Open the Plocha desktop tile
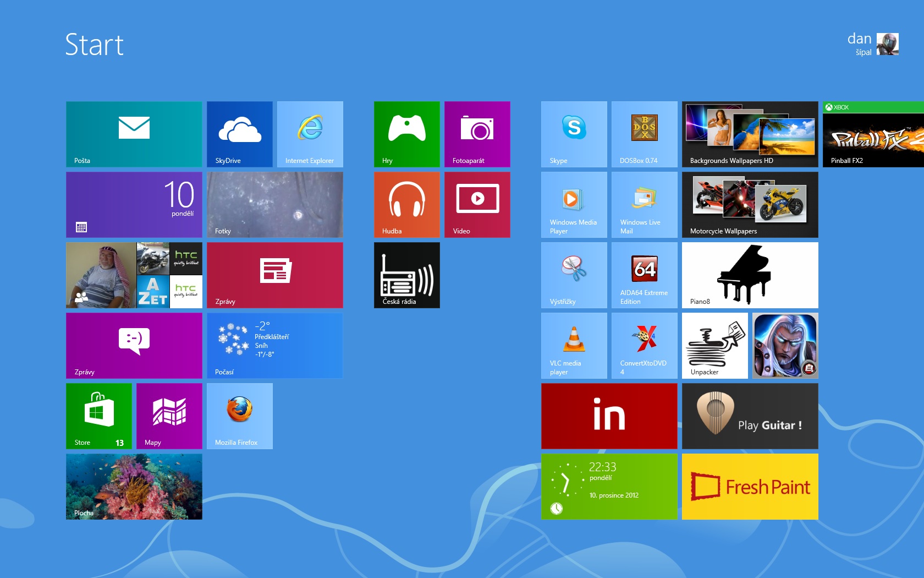Screen dimensions: 924x578 coord(134,487)
